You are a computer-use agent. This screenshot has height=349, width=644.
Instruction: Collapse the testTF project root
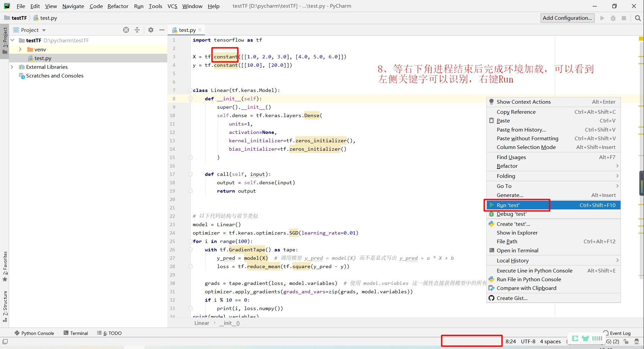[12, 40]
